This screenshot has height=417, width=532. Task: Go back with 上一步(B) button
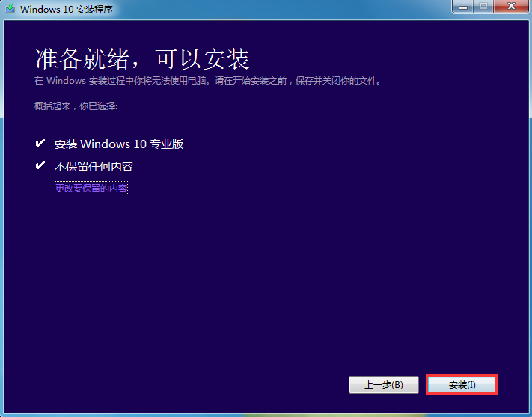(x=384, y=384)
